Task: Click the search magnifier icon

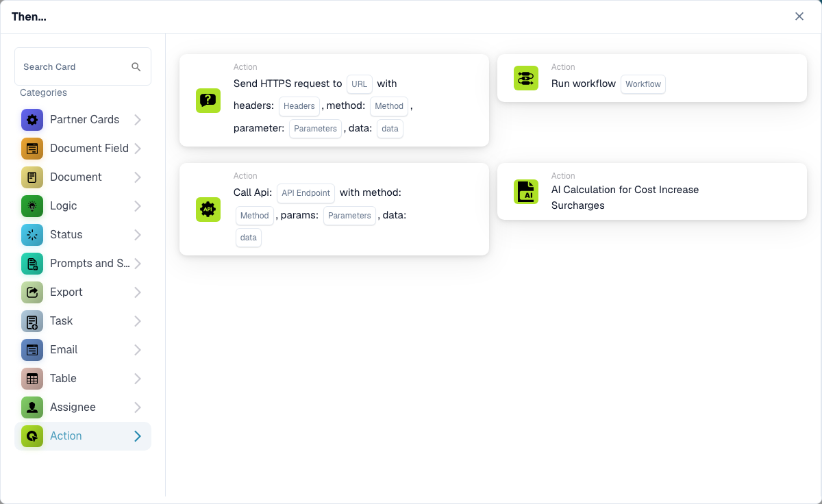Action: (136, 66)
